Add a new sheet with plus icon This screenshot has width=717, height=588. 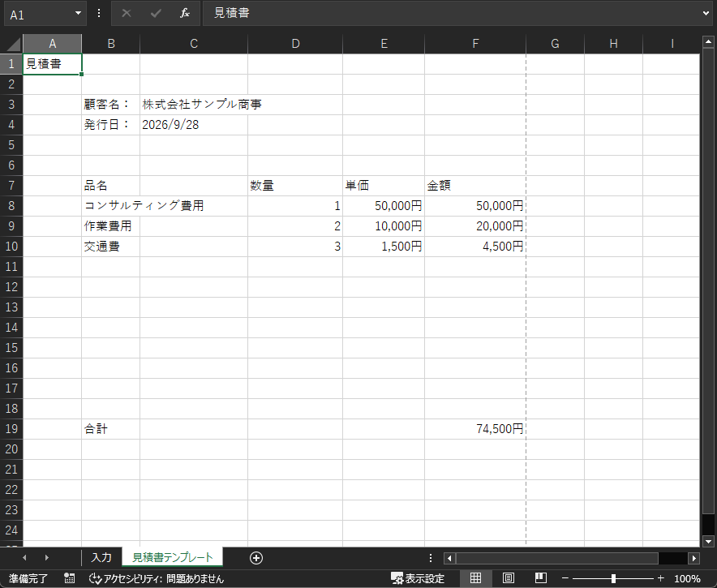(x=256, y=558)
